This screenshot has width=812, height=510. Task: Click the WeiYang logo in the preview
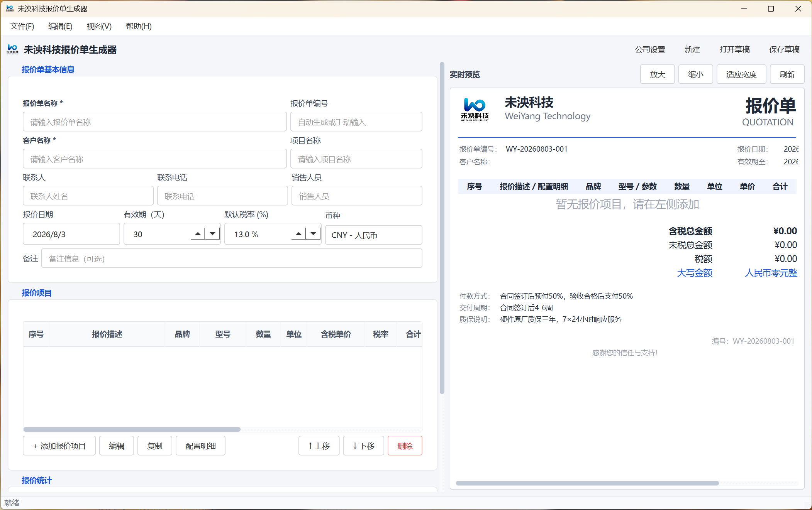(x=475, y=109)
